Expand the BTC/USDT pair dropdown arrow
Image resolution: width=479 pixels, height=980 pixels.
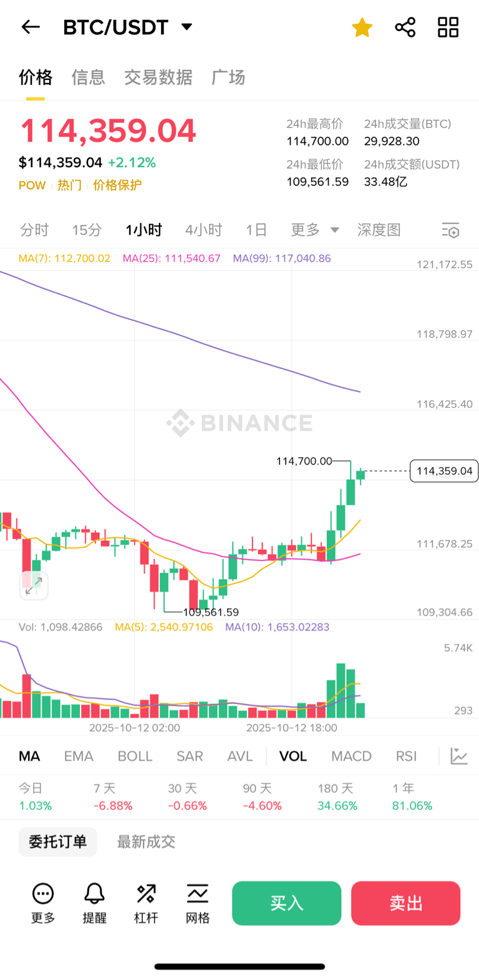pyautogui.click(x=186, y=27)
